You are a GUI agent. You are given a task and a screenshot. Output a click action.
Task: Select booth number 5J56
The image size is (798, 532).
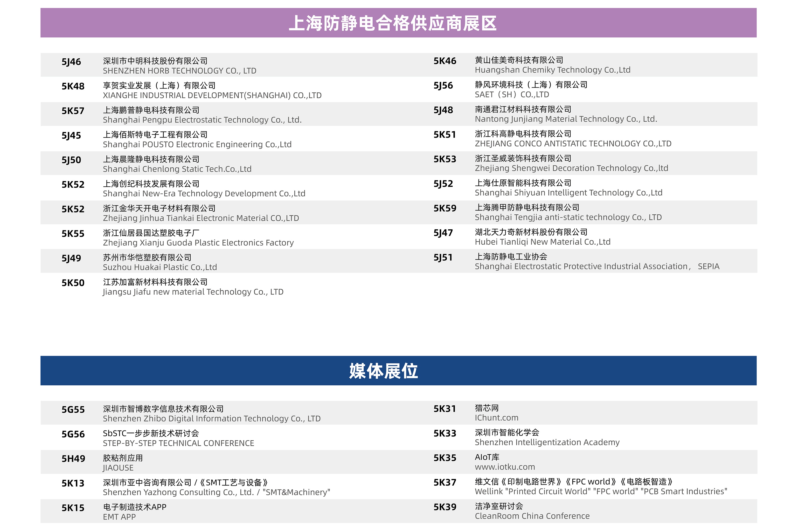pyautogui.click(x=443, y=86)
